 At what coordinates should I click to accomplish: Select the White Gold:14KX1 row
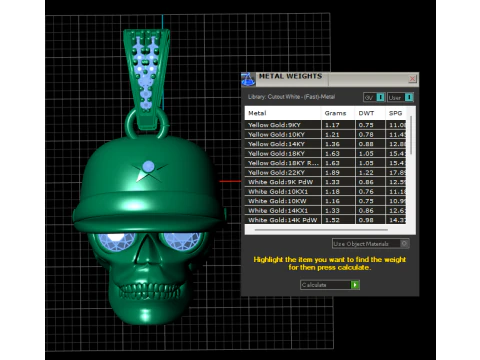pos(325,210)
